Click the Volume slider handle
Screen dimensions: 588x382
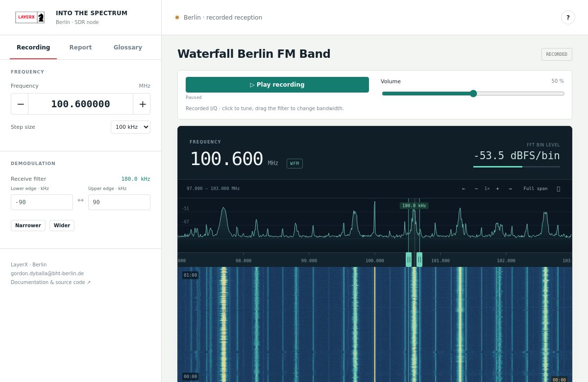click(x=473, y=94)
